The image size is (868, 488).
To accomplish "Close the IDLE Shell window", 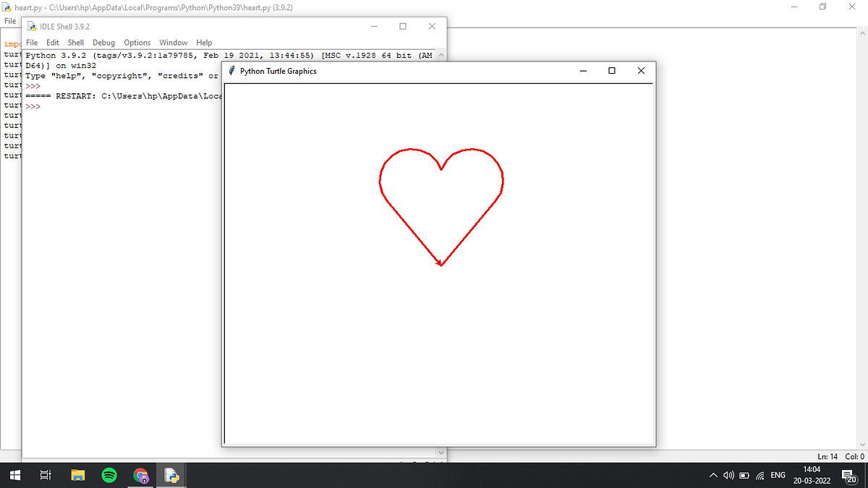I will 432,27.
